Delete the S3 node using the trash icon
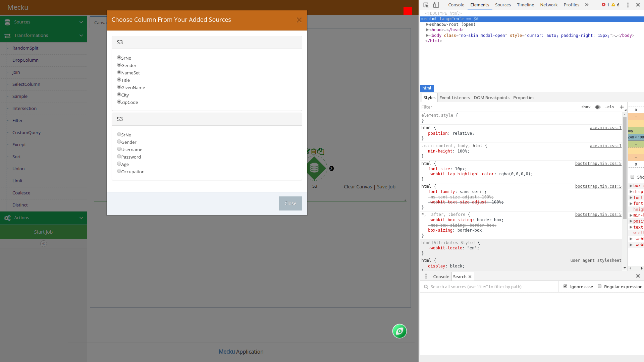Image resolution: width=644 pixels, height=362 pixels. point(314,152)
